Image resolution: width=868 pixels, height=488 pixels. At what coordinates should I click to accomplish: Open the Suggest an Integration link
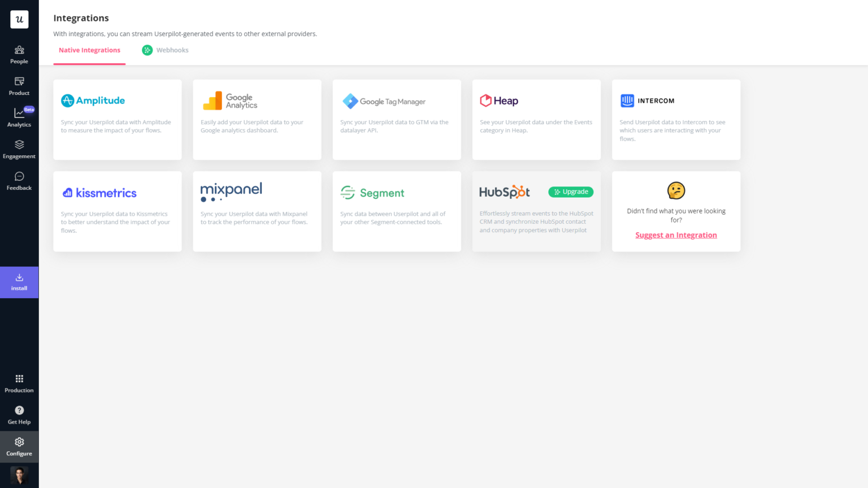pos(676,235)
